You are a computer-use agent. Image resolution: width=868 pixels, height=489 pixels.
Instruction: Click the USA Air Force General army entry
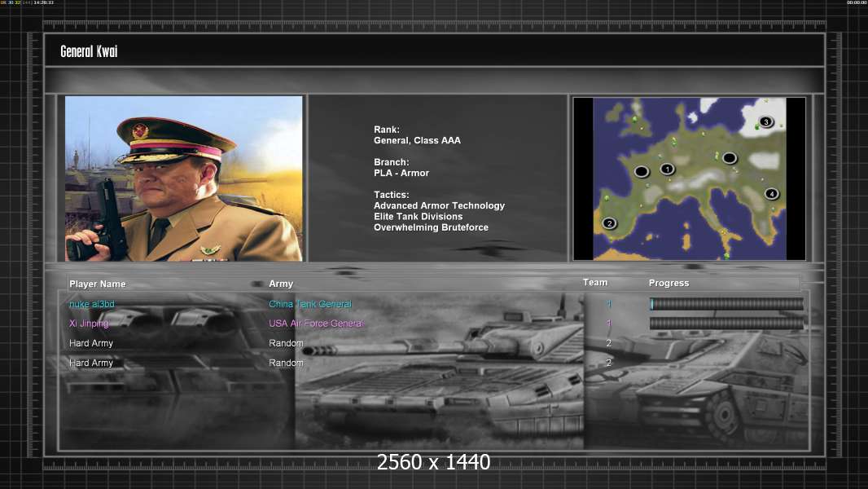point(316,324)
